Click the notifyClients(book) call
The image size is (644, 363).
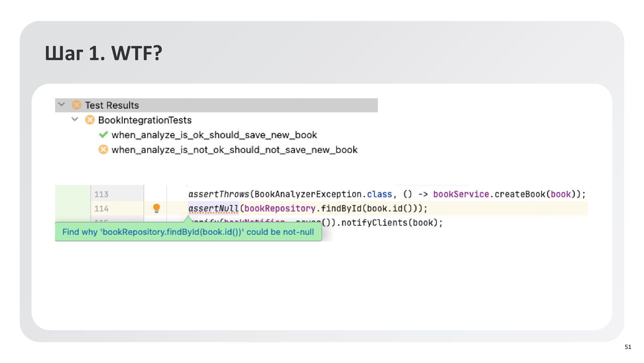[x=391, y=223]
